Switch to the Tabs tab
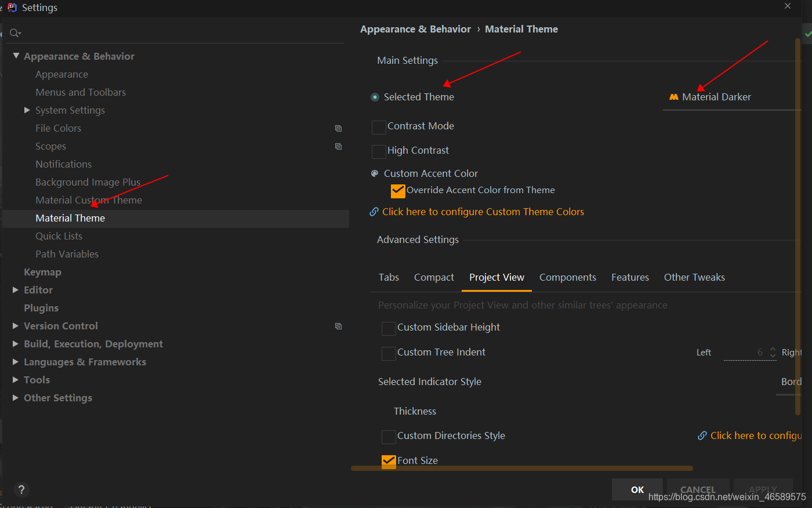812x508 pixels. 389,277
